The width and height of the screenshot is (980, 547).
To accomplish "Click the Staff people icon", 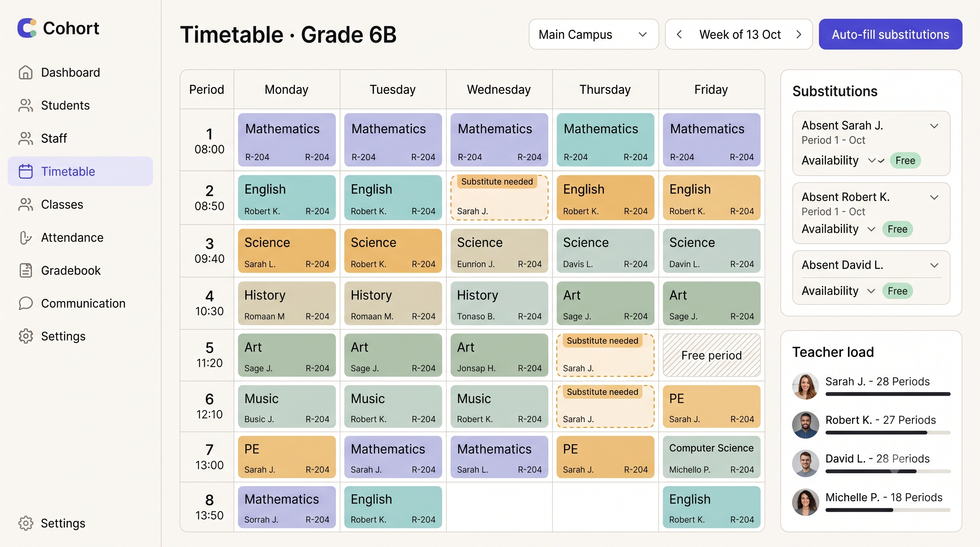I will point(26,138).
